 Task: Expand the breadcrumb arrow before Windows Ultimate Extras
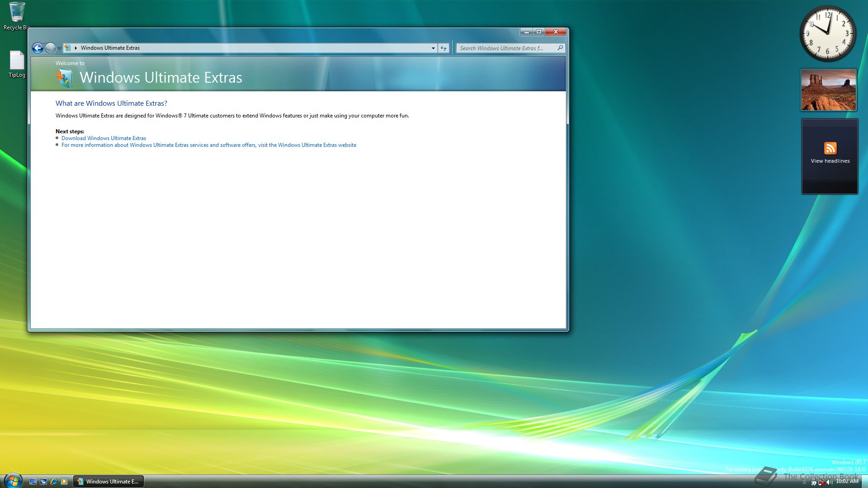(76, 48)
